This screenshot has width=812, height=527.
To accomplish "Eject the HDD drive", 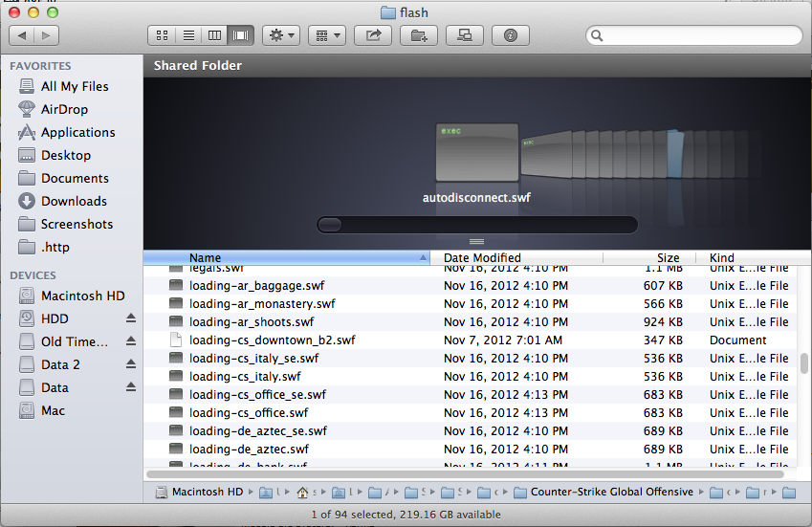I will point(131,318).
